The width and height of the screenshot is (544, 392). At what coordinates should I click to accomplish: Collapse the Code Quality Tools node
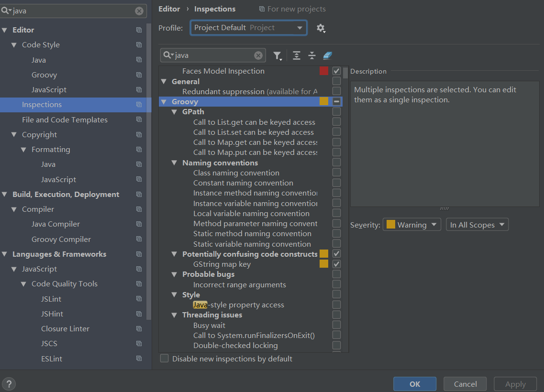[x=23, y=284]
